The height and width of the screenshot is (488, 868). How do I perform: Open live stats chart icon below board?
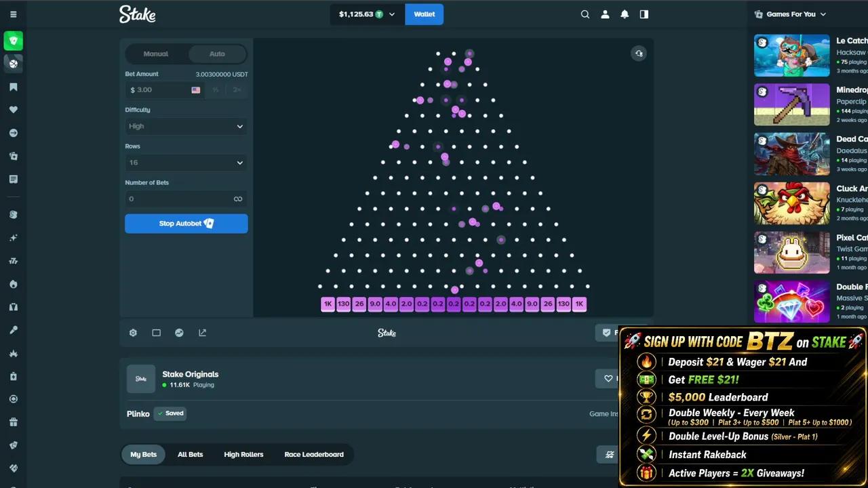pos(179,333)
